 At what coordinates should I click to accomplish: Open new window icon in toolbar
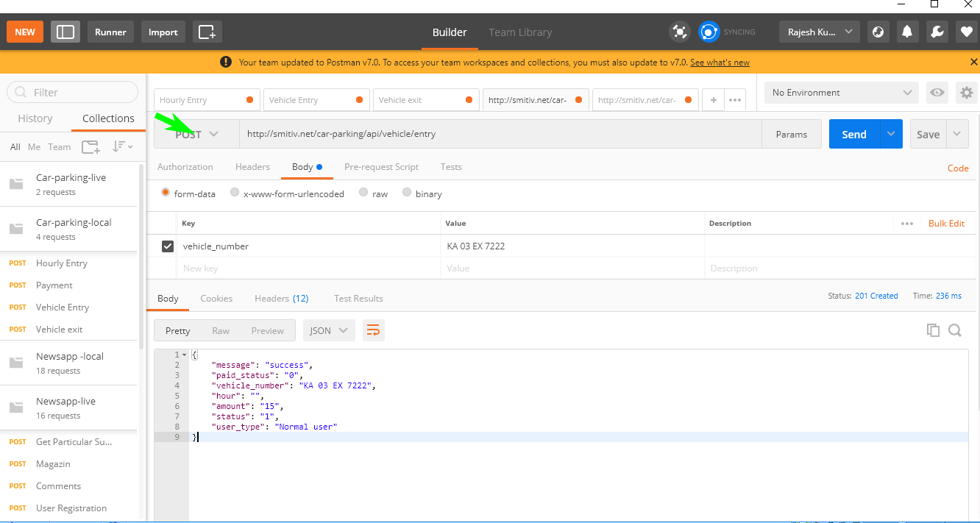pyautogui.click(x=207, y=32)
